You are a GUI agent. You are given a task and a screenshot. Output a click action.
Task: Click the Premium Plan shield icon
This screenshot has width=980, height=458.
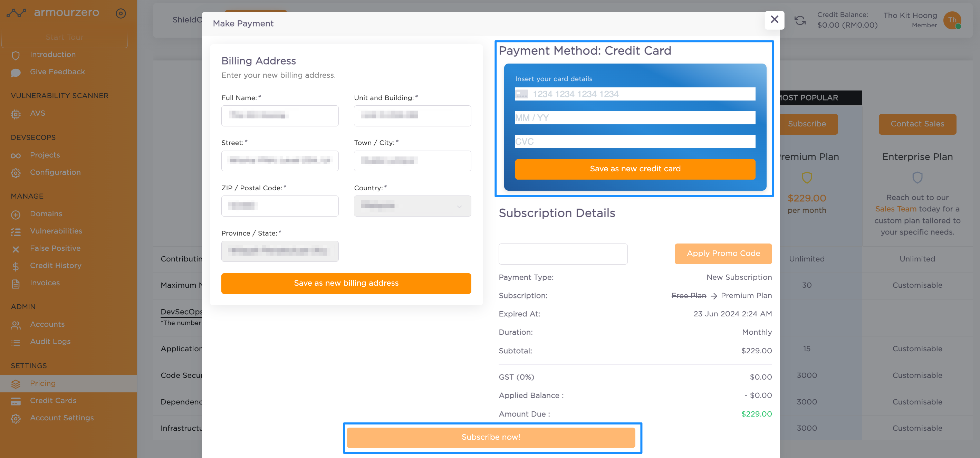point(807,177)
